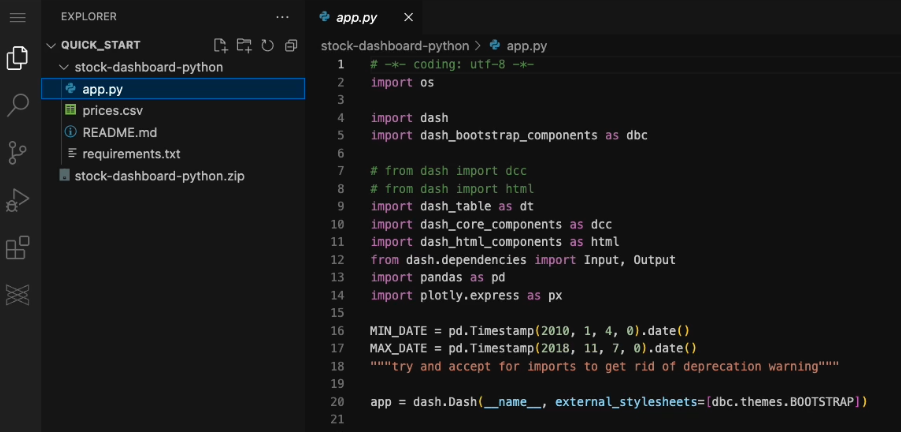Open the Extensions view
Screen dimensions: 901x432
point(17,247)
